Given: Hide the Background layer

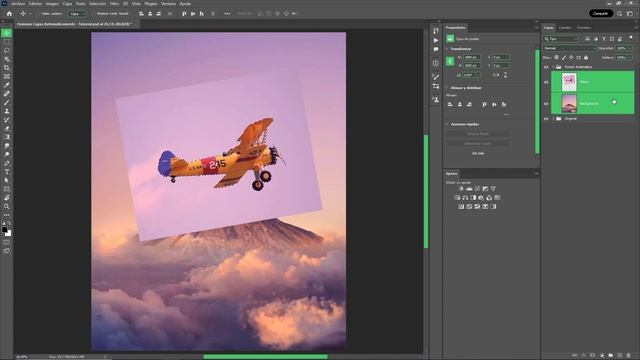Looking at the screenshot, I should pyautogui.click(x=546, y=104).
